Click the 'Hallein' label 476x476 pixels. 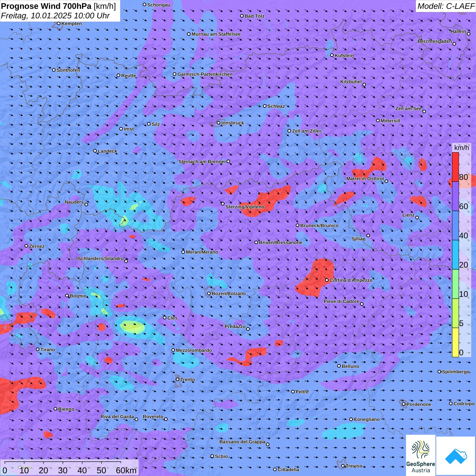[458, 31]
